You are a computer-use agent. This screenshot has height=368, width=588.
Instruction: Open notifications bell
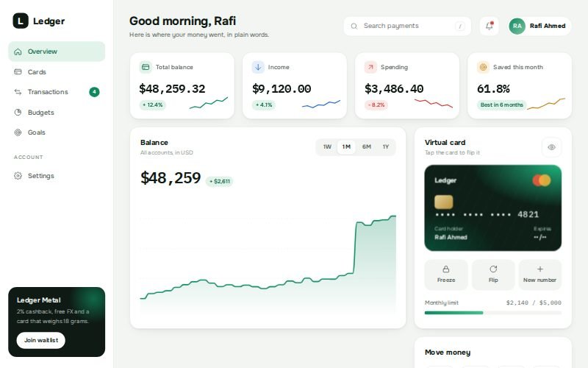click(x=489, y=26)
